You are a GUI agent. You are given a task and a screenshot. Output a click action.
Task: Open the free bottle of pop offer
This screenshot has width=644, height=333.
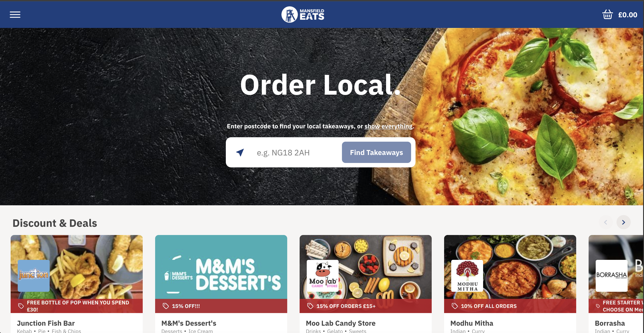point(76,306)
